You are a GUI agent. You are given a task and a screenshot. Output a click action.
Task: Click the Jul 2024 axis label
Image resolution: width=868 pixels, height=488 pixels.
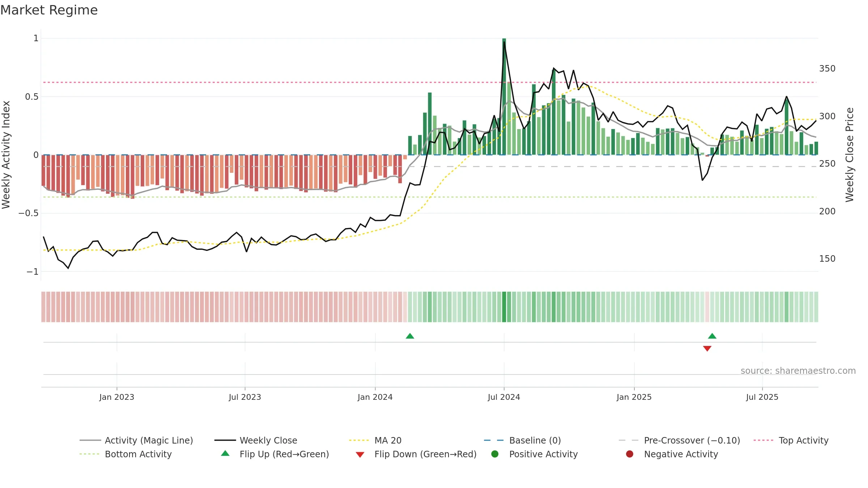[504, 397]
